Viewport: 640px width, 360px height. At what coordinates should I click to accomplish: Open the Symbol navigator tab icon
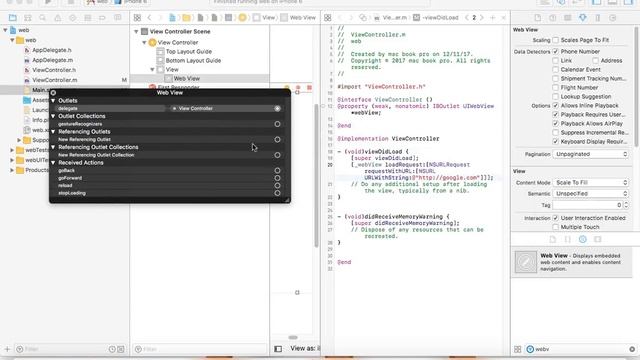point(28,18)
